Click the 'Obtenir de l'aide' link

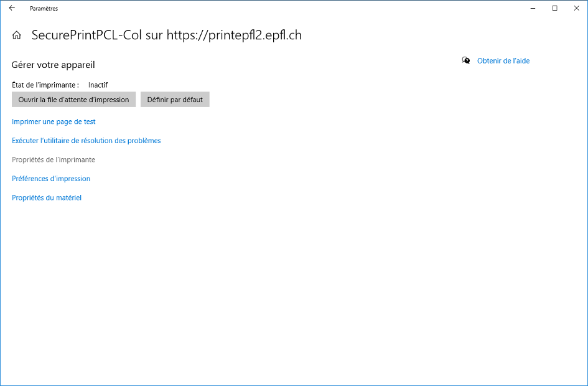[x=503, y=61]
